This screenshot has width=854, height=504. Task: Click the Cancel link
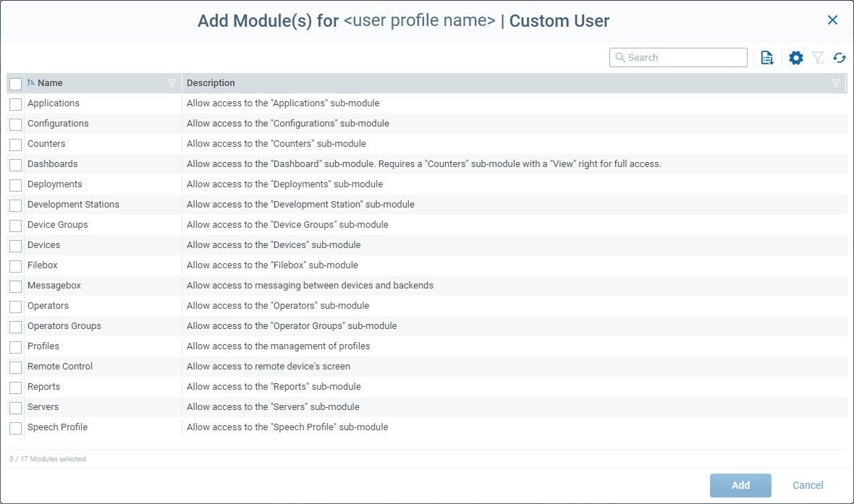click(808, 485)
